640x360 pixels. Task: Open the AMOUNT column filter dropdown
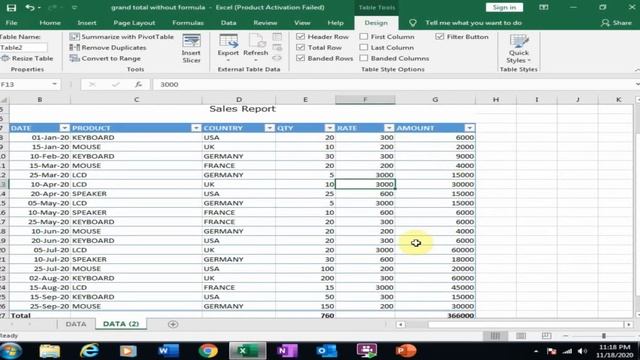[470, 128]
